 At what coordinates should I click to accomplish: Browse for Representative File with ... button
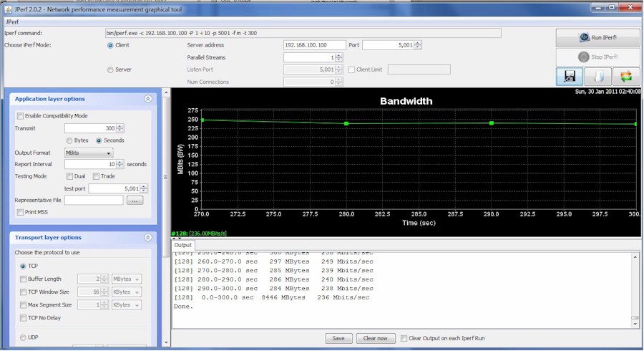(x=135, y=201)
